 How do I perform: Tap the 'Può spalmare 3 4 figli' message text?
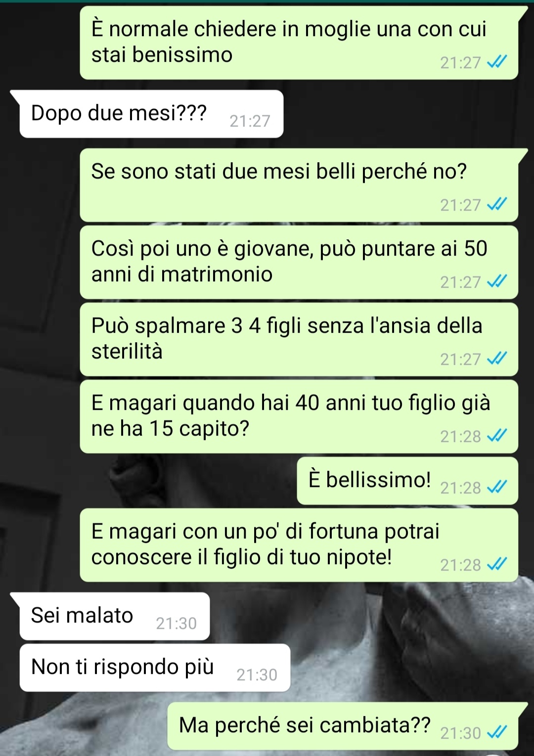[287, 338]
